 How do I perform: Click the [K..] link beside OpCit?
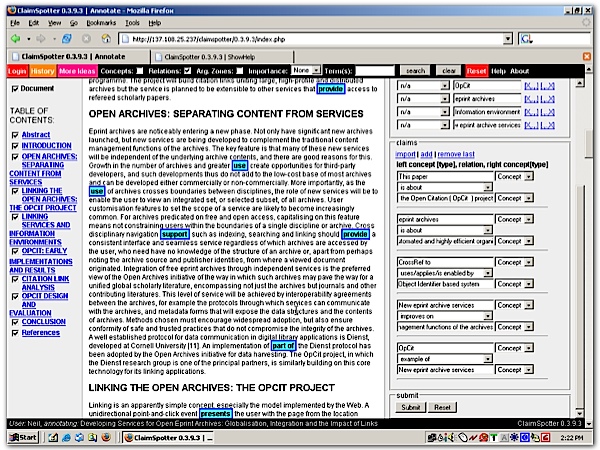click(x=531, y=86)
